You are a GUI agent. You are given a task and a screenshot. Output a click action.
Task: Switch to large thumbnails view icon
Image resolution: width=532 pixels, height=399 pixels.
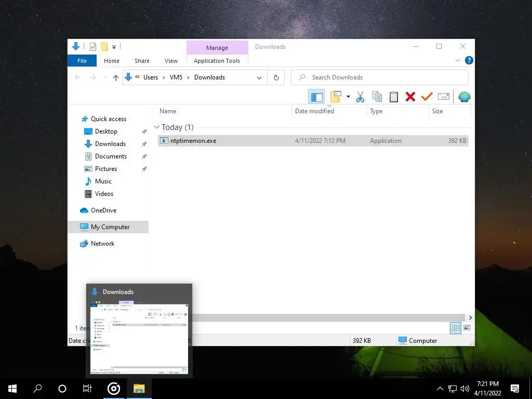click(x=467, y=328)
